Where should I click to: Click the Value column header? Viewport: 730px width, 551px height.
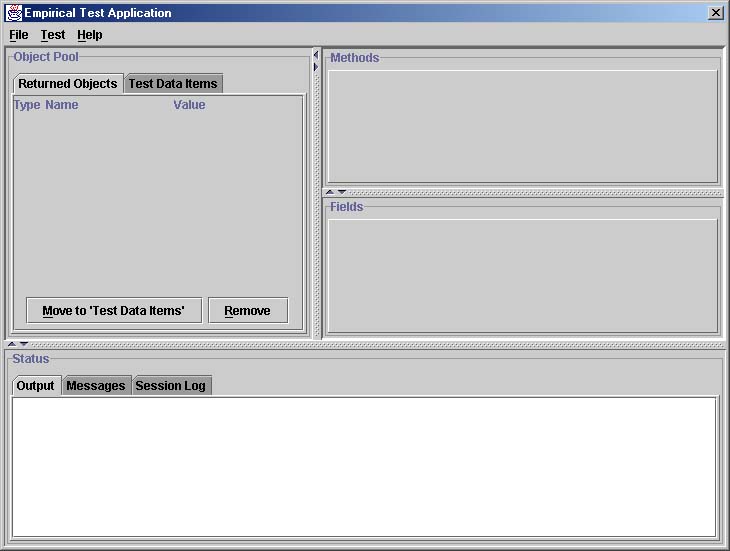coord(189,105)
